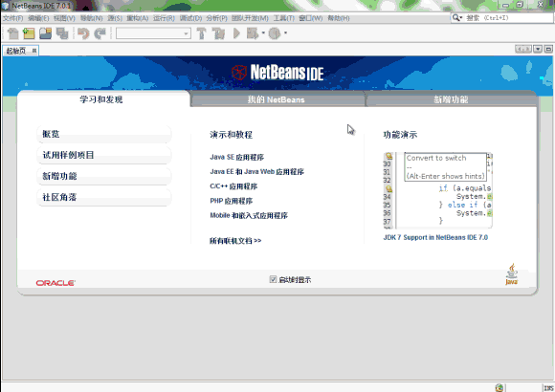Open the 工具(T) menu
The image size is (555, 392).
(x=283, y=18)
